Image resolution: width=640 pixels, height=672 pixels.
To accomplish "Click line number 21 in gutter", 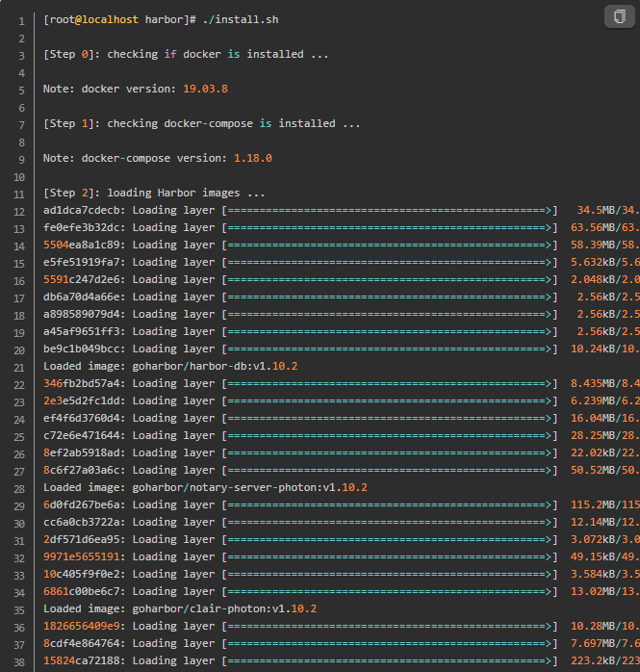I will (19, 368).
